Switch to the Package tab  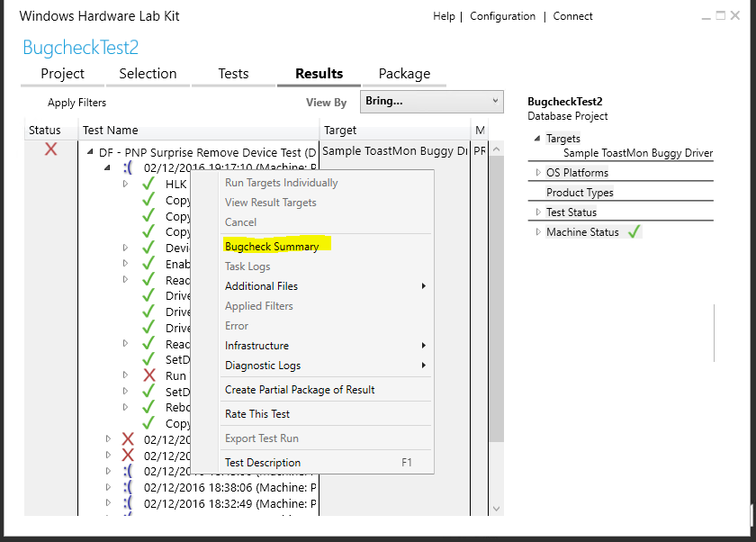click(404, 74)
